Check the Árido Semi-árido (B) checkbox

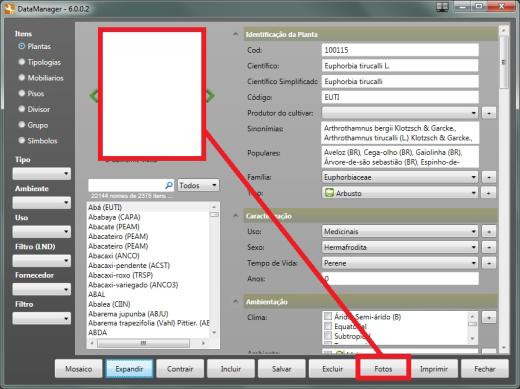click(328, 316)
